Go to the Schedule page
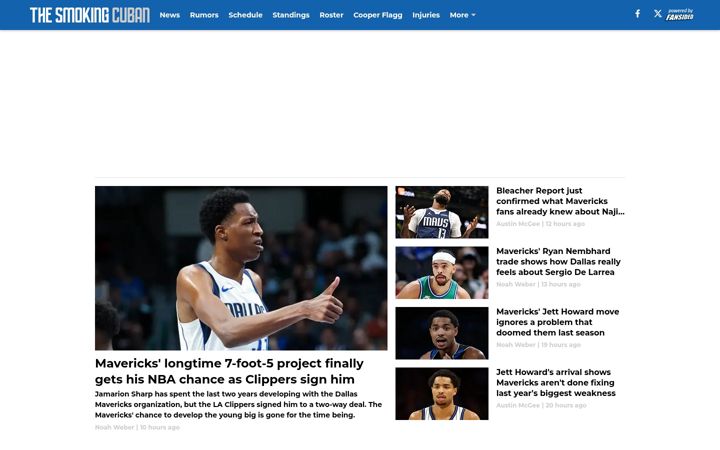 [245, 15]
